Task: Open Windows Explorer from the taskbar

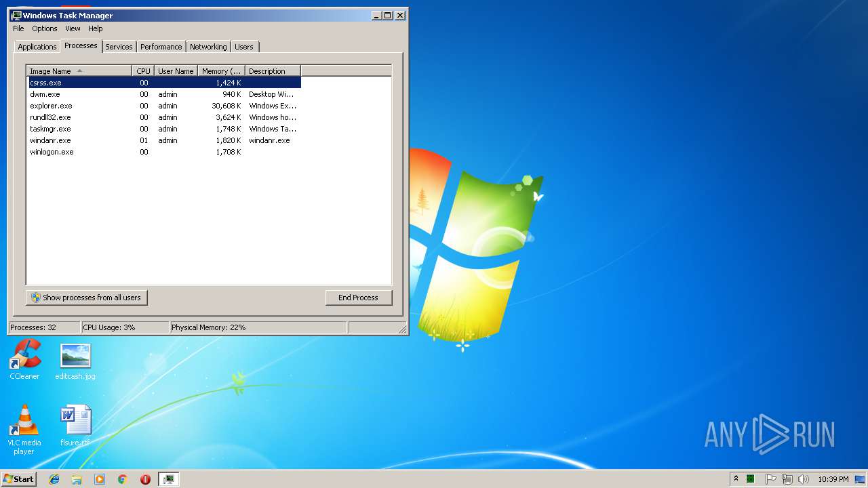Action: coord(77,479)
